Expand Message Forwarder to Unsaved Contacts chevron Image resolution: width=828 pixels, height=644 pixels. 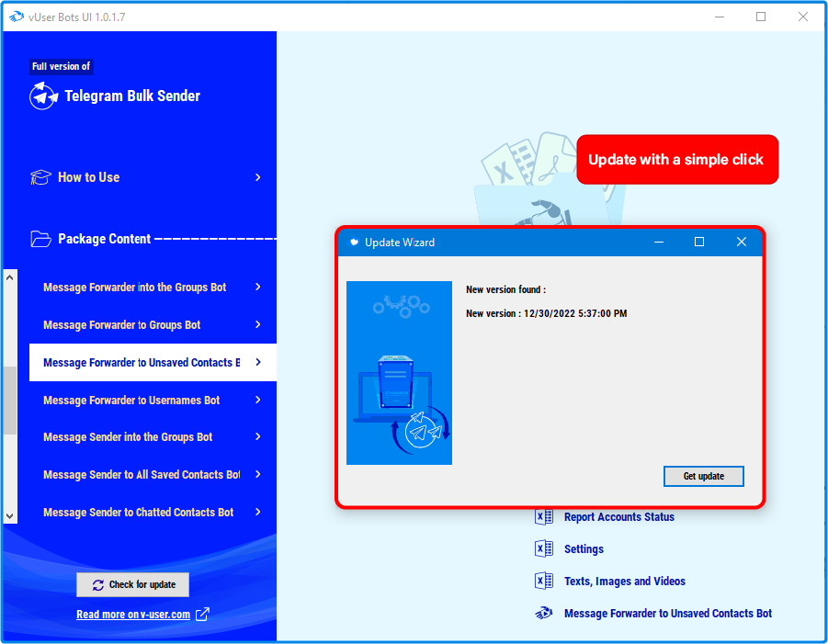coord(257,362)
